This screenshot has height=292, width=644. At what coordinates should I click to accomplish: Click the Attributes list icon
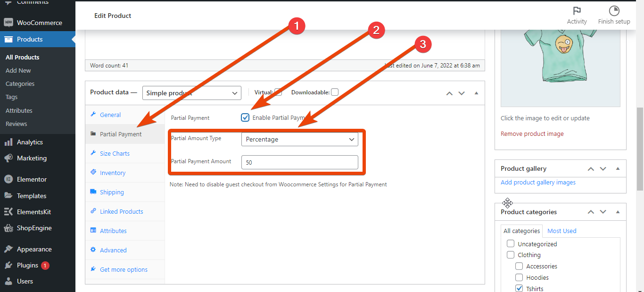(x=93, y=231)
